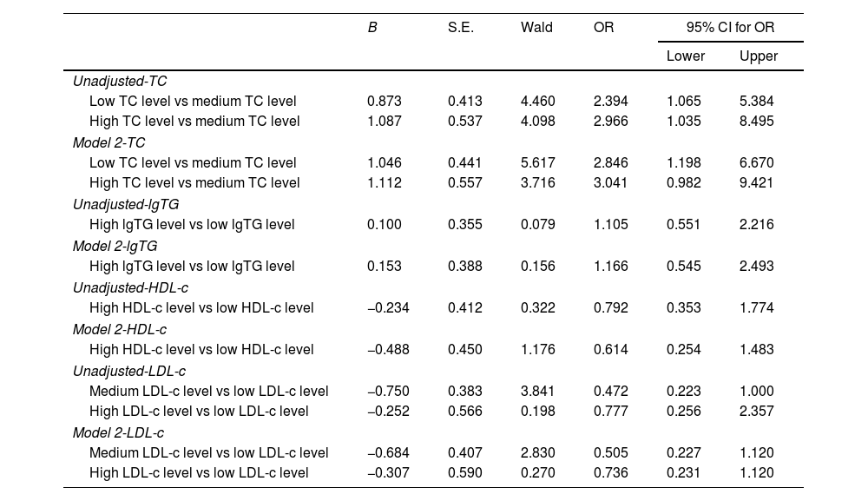Select the B value –0.750

pos(388,391)
